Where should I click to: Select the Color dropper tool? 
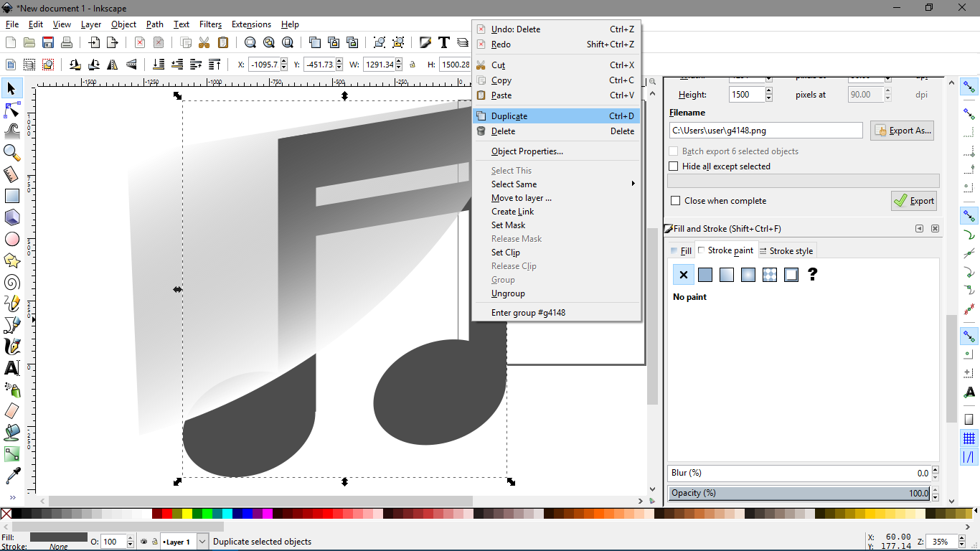pos(12,476)
